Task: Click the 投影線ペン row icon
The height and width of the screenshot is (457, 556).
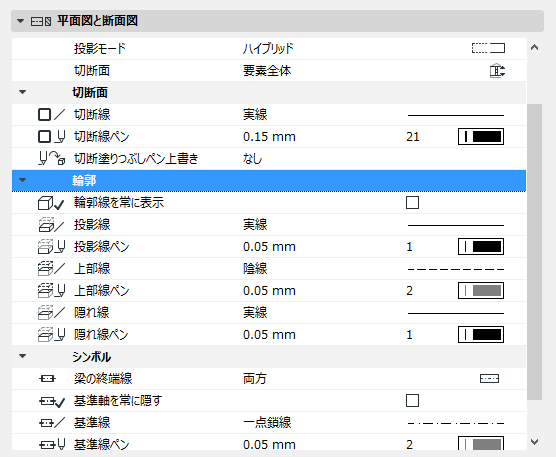Action: [x=51, y=247]
